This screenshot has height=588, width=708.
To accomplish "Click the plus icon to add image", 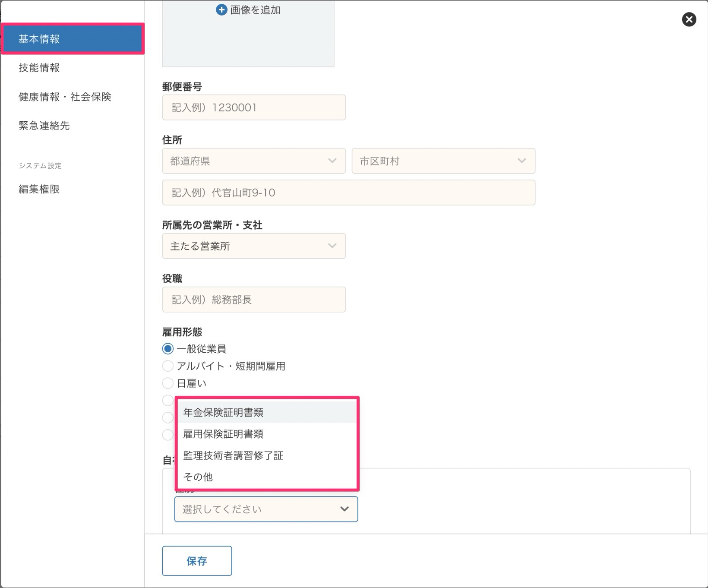I will (221, 10).
